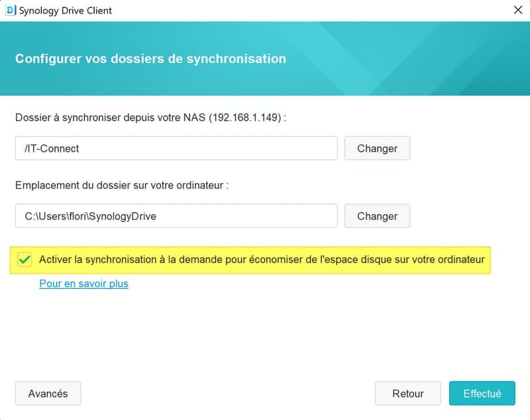Click the "Configurer vos dossiers de synchronisation" heading
Image resolution: width=530 pixels, height=420 pixels.
pyautogui.click(x=150, y=58)
